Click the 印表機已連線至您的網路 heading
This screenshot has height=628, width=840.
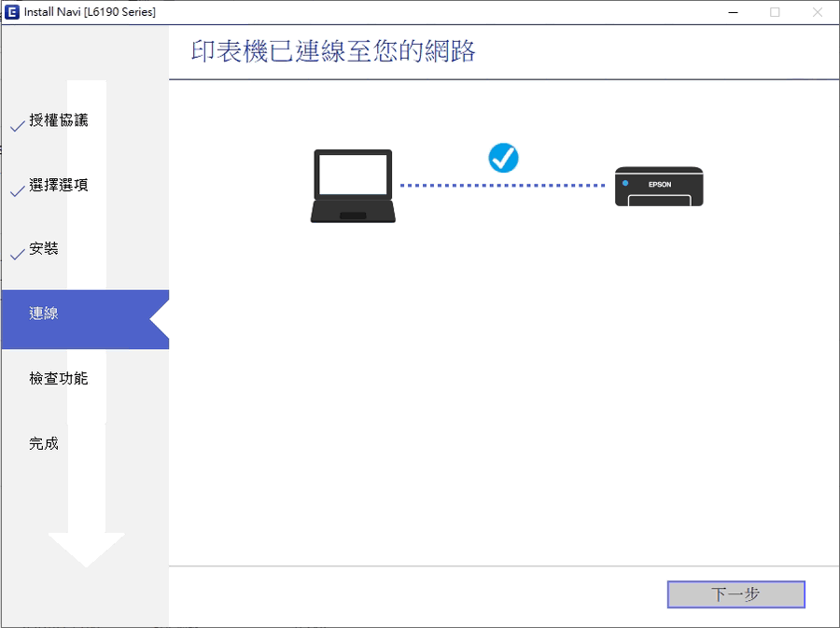[333, 51]
